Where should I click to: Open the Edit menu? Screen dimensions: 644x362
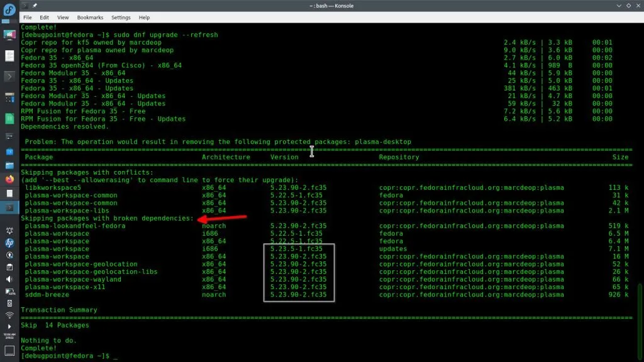coord(44,18)
